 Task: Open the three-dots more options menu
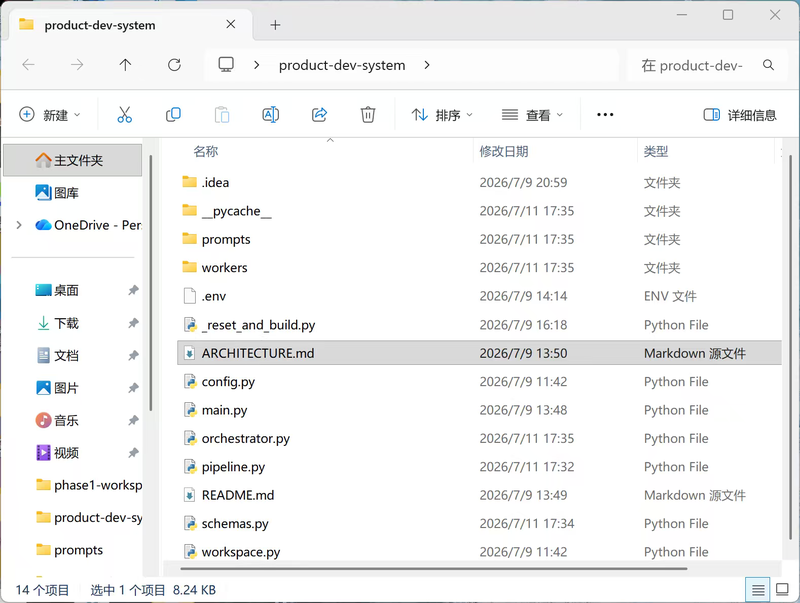point(605,115)
